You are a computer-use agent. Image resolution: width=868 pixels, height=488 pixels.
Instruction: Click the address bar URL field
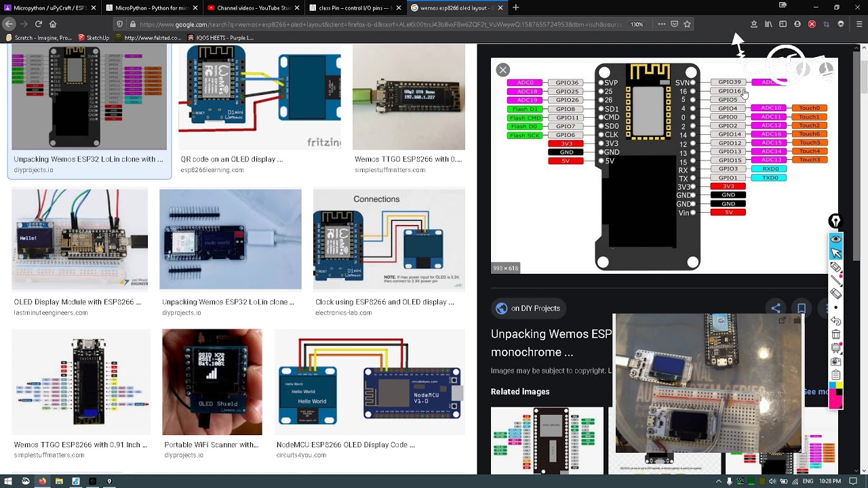(380, 24)
